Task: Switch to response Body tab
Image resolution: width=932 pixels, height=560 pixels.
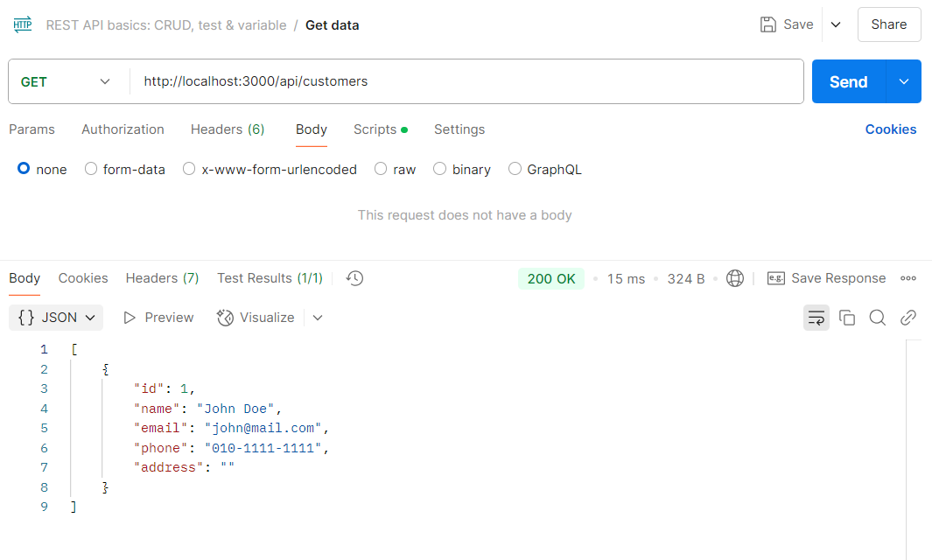Action: pos(25,278)
